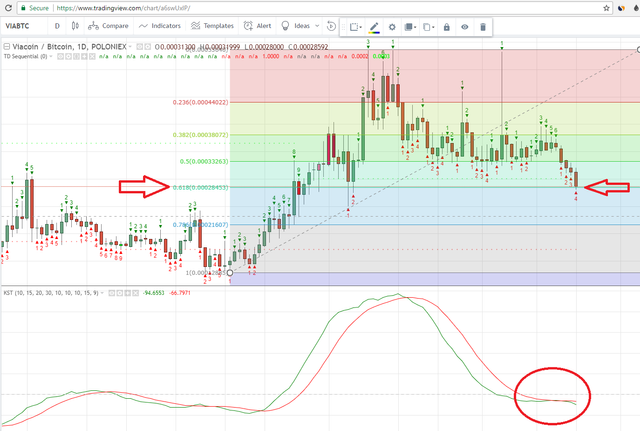Start bar replay with the circular play icon

click(x=331, y=26)
